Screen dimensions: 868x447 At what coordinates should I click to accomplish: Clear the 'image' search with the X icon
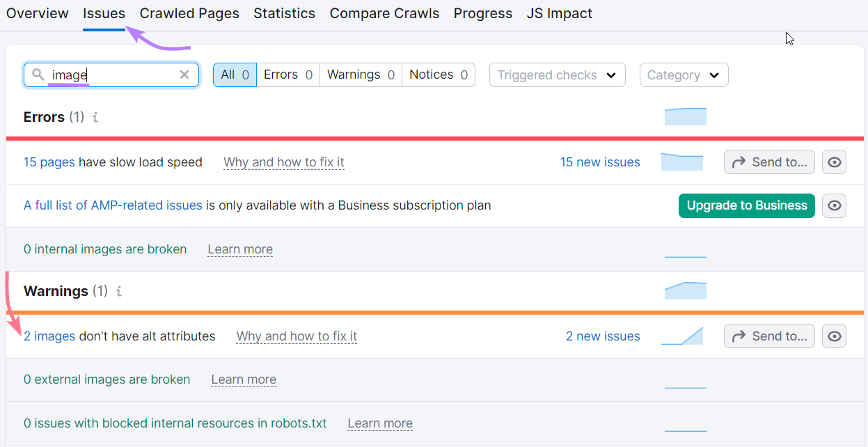coord(184,74)
